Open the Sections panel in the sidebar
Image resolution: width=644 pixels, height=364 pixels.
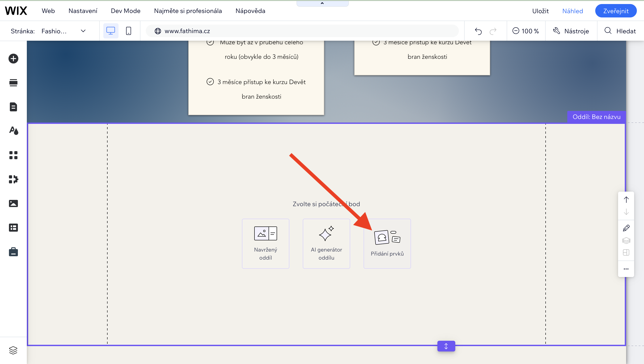pyautogui.click(x=13, y=83)
